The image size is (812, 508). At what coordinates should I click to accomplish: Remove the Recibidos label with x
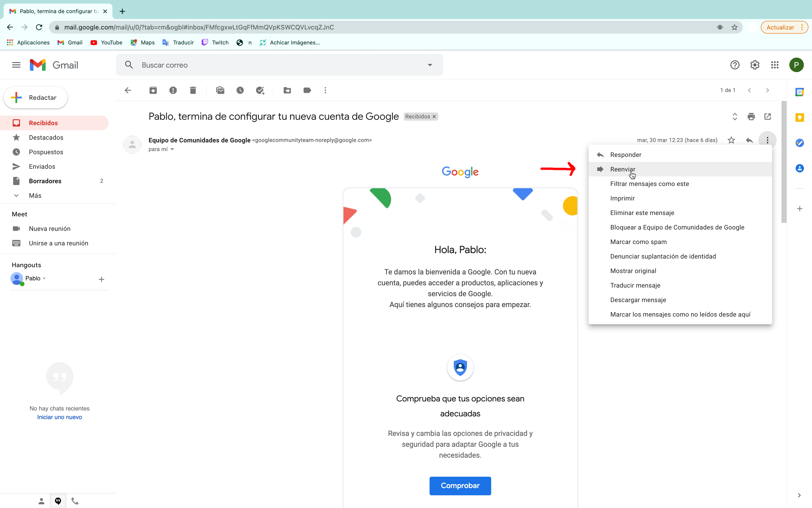[434, 117]
